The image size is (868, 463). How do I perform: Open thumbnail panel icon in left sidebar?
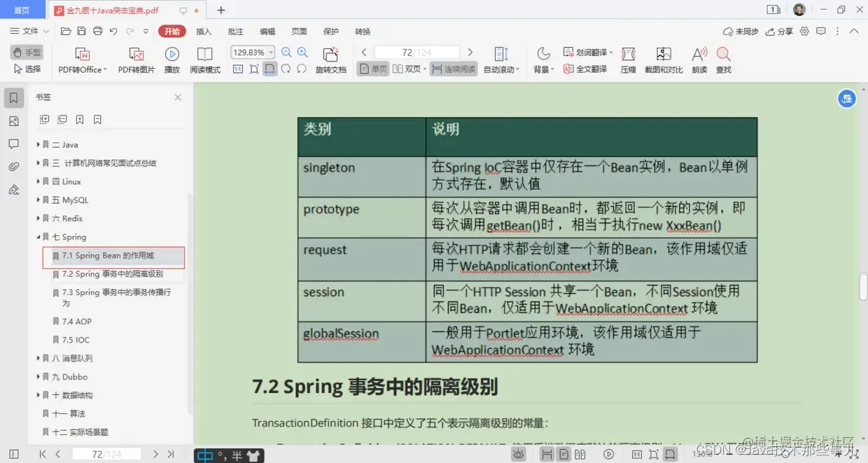tap(13, 121)
